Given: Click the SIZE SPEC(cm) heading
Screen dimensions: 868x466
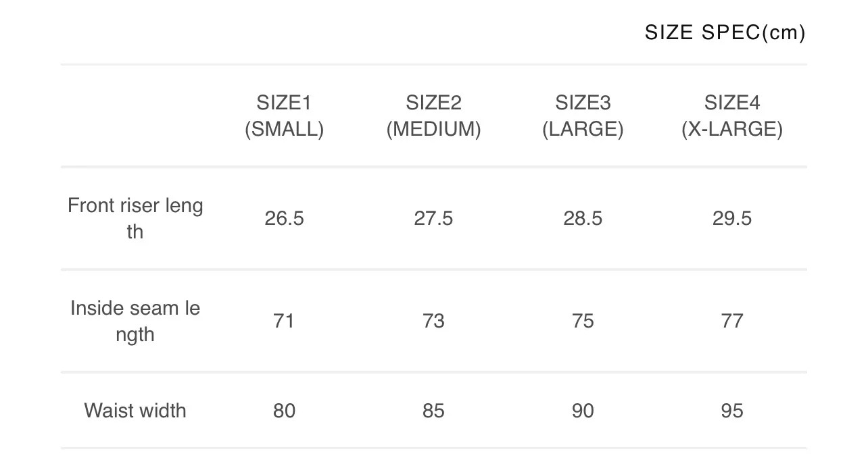Looking at the screenshot, I should (x=725, y=32).
